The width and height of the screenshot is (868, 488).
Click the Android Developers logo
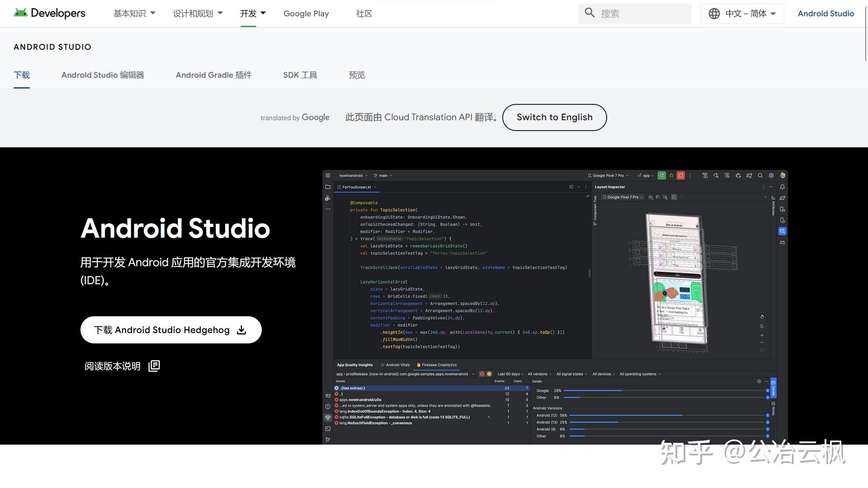(x=50, y=13)
